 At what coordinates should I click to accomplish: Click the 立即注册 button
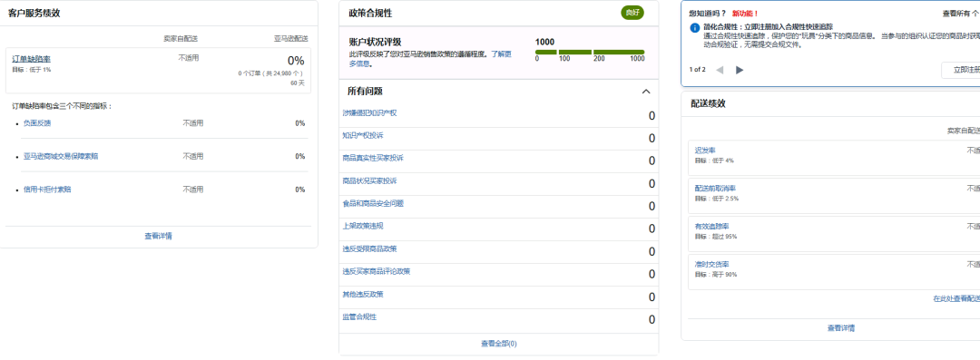point(963,70)
